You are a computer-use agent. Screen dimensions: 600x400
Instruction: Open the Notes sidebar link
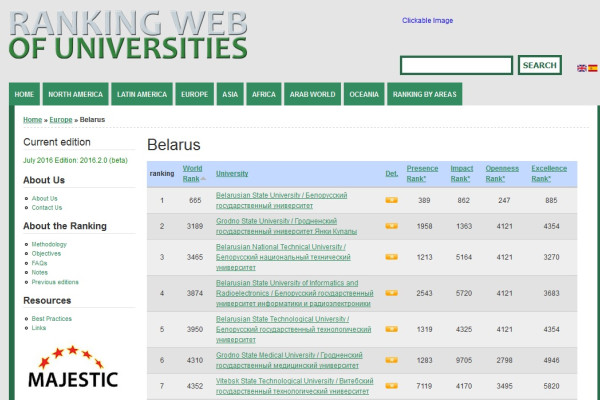coord(40,273)
